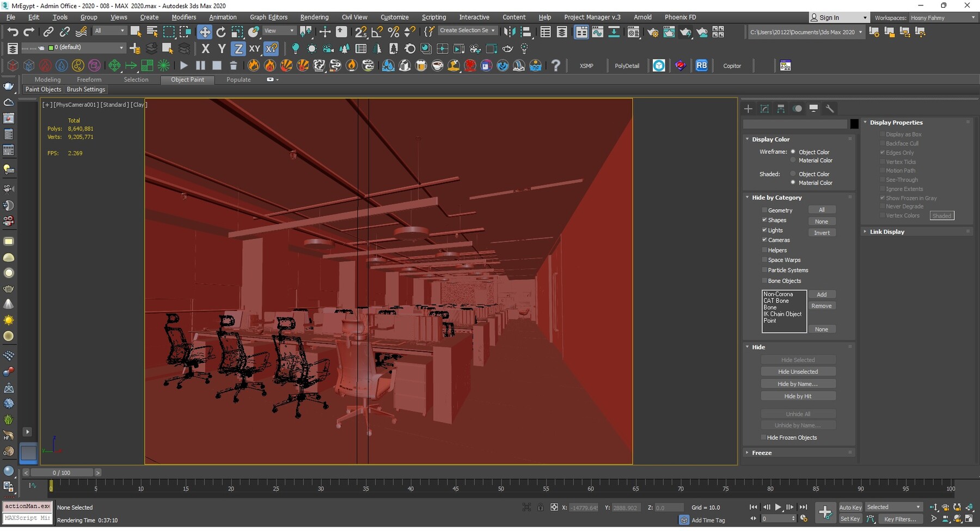Click the Hide Unselected button
Viewport: 980px width, 531px height.
(x=798, y=371)
